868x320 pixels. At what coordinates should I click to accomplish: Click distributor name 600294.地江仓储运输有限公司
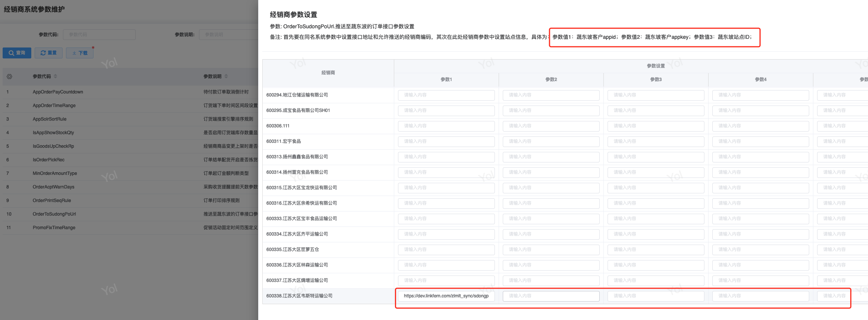[297, 95]
